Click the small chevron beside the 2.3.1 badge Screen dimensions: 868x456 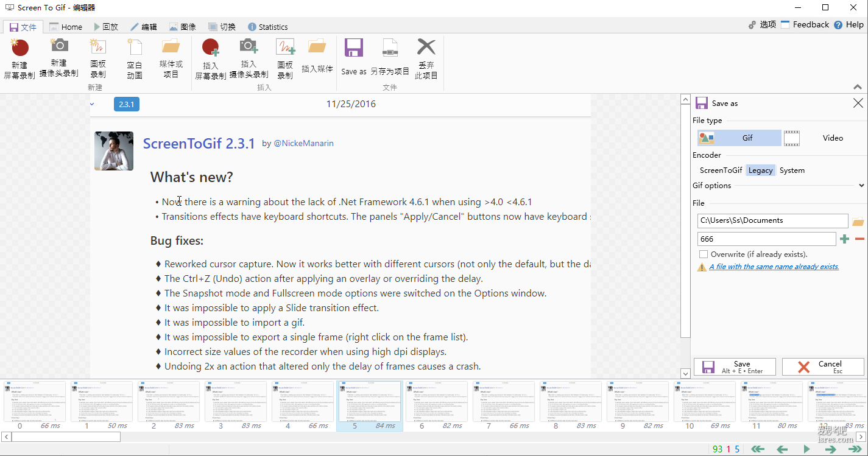coord(92,104)
